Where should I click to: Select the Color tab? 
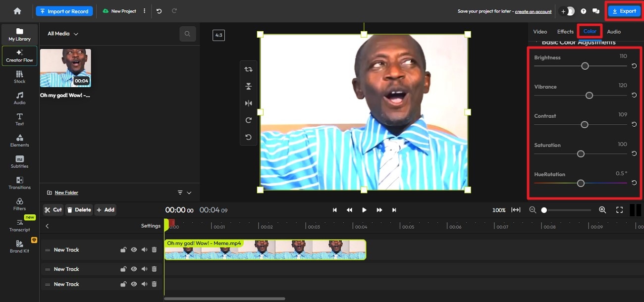tap(590, 31)
